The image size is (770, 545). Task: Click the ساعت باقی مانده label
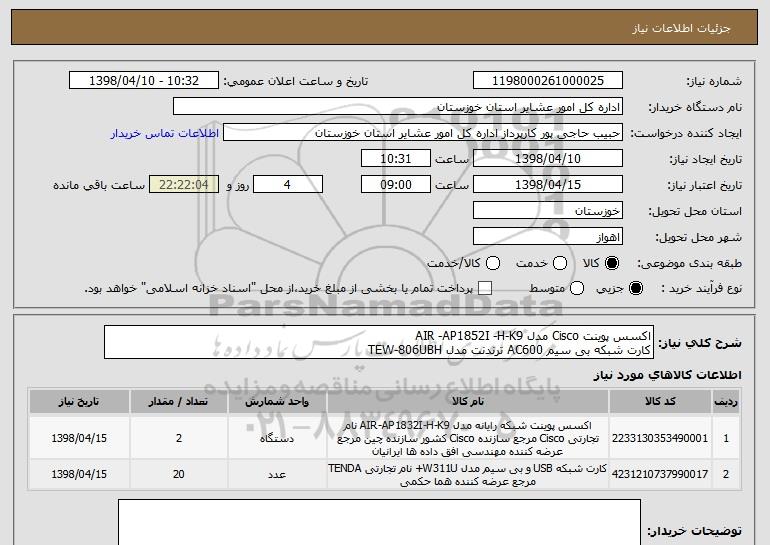pyautogui.click(x=99, y=185)
